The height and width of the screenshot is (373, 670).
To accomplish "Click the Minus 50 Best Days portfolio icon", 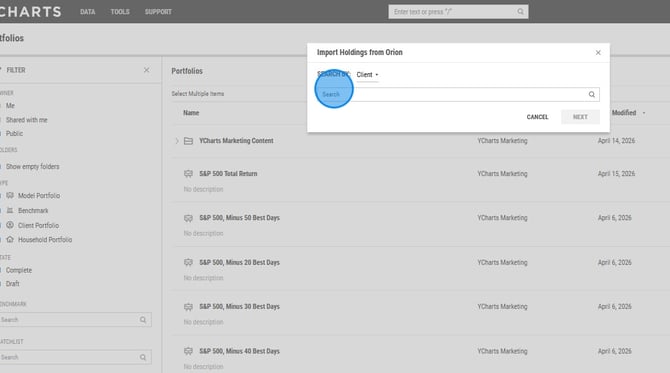I will [x=188, y=218].
